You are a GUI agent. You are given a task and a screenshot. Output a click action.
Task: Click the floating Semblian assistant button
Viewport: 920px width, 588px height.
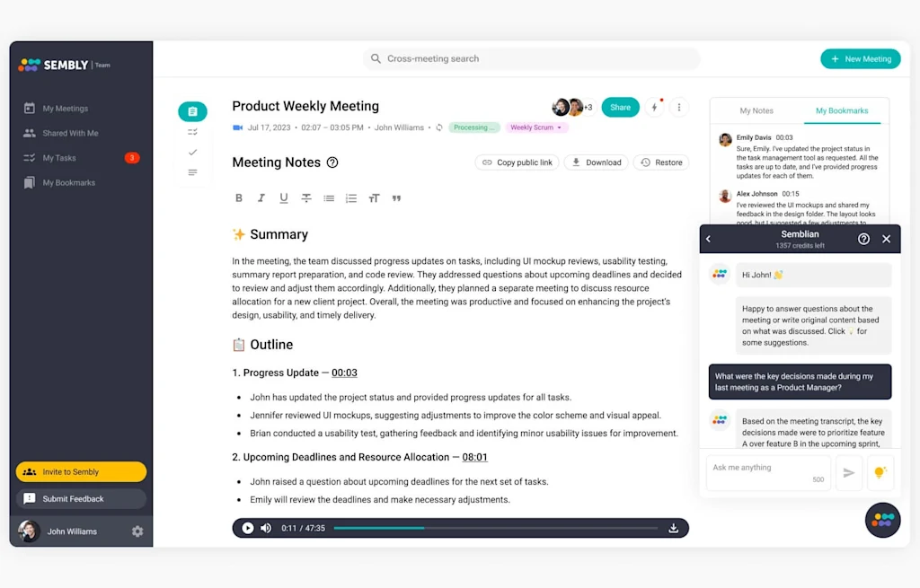(882, 520)
